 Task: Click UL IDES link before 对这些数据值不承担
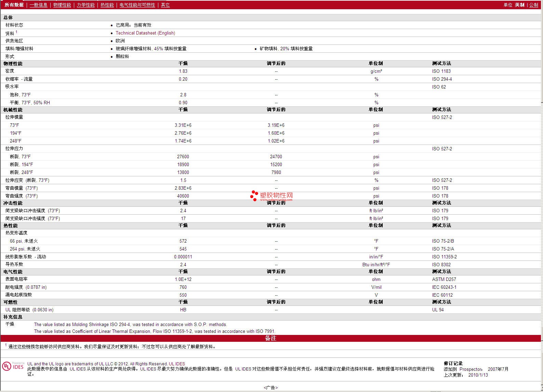point(243,369)
